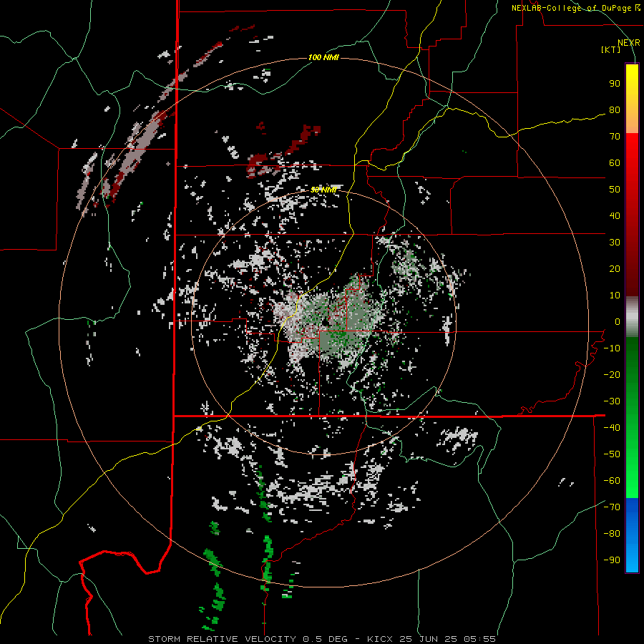This screenshot has width=644, height=644.
Task: Click the 50 value on the velocity scale
Action: tap(615, 190)
